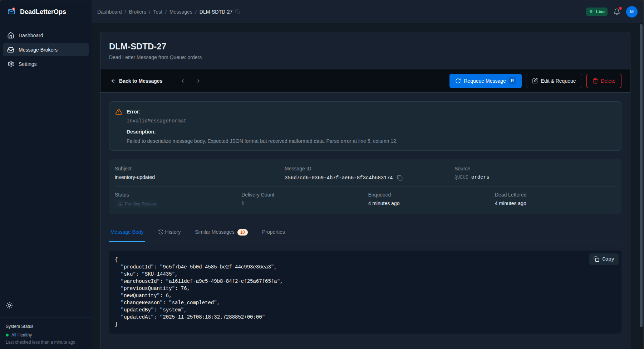Select Message Brokers in the sidebar
This screenshot has width=644, height=349.
(x=38, y=49)
